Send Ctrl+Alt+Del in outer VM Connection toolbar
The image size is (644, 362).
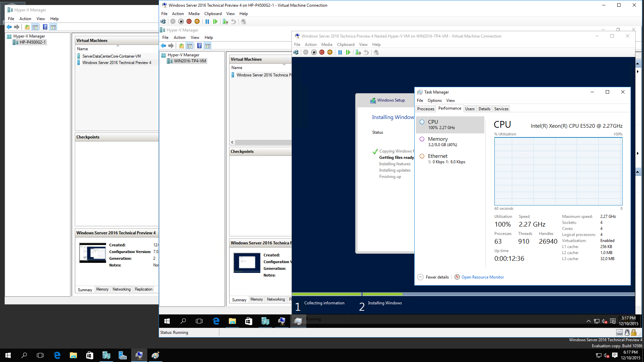point(163,21)
